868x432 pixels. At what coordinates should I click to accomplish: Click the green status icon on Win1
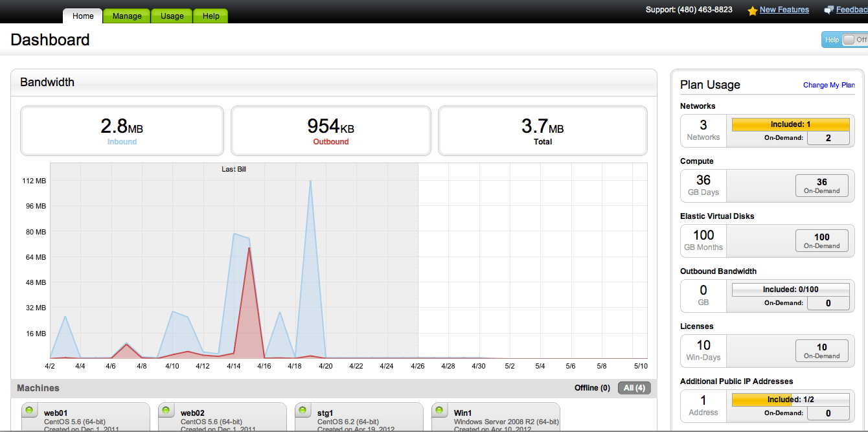pos(439,410)
